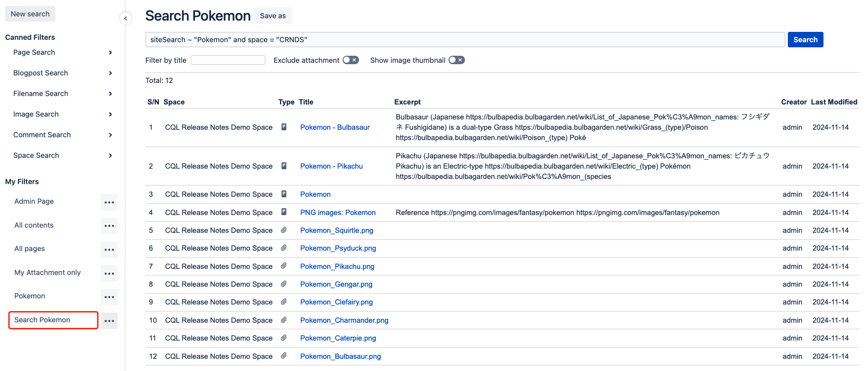The width and height of the screenshot is (868, 371).
Task: Expand the Page Search canned filter
Action: 110,52
